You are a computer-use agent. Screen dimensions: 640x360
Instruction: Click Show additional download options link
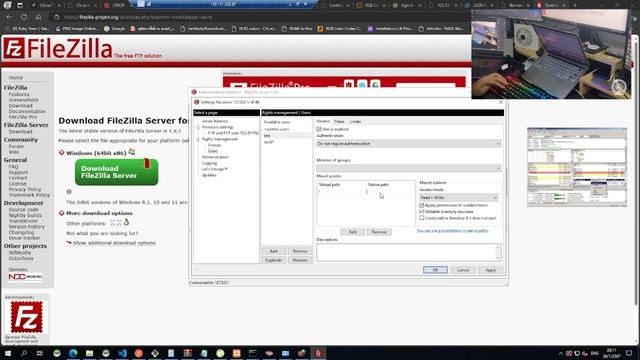(114, 243)
